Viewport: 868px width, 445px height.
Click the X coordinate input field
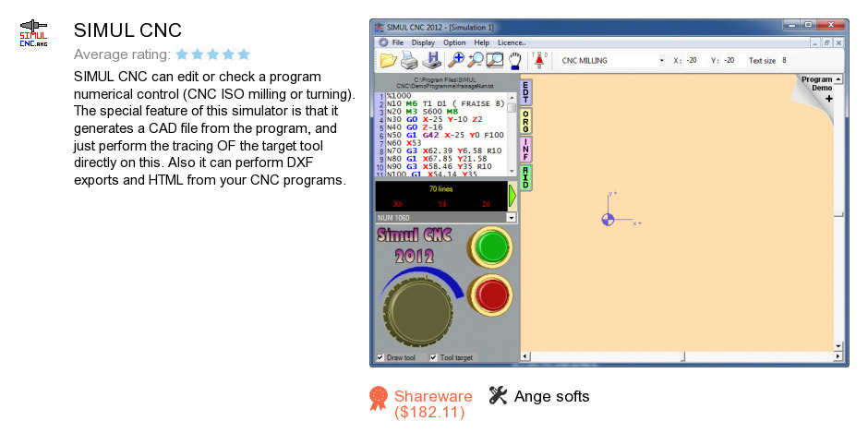693,61
